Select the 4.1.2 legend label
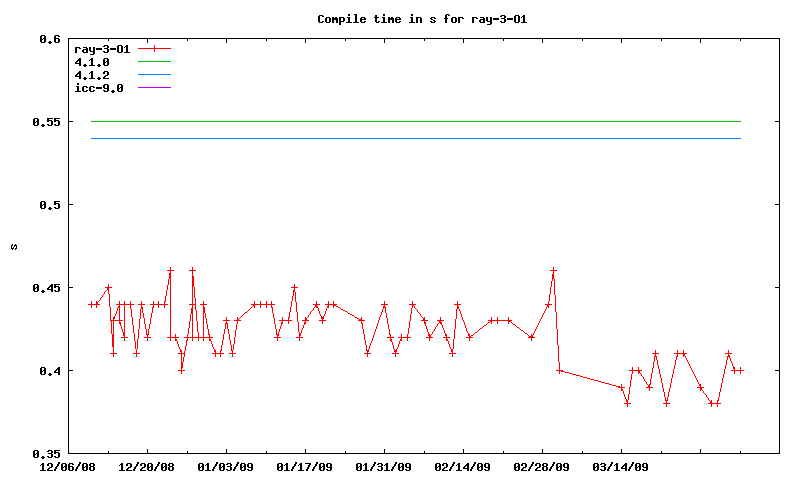 pos(92,75)
